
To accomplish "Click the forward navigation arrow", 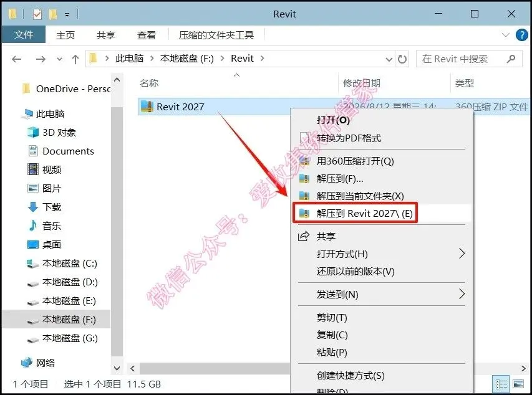I will point(41,59).
